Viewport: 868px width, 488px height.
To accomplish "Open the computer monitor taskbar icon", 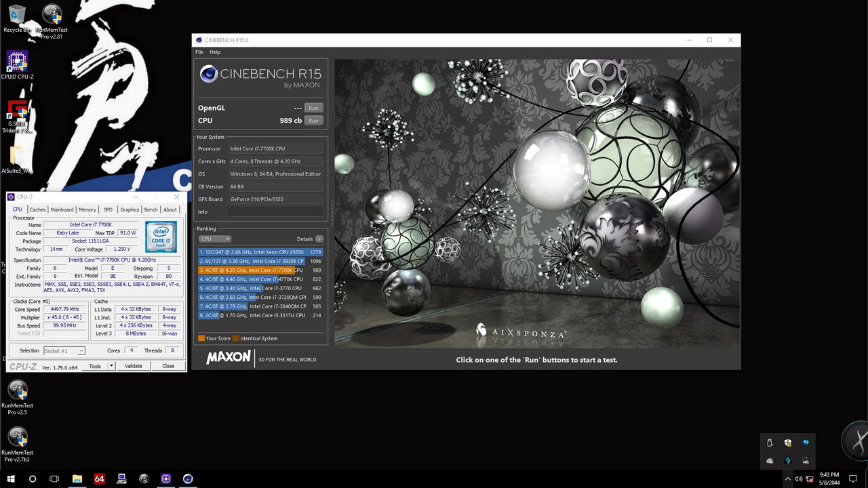I will pos(122,479).
